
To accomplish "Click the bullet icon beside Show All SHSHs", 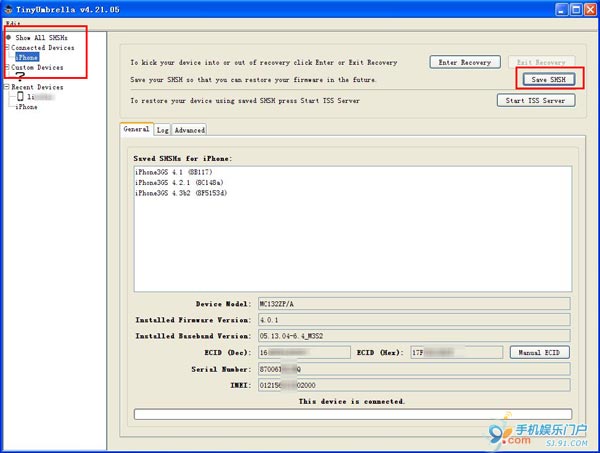I will 8,37.
